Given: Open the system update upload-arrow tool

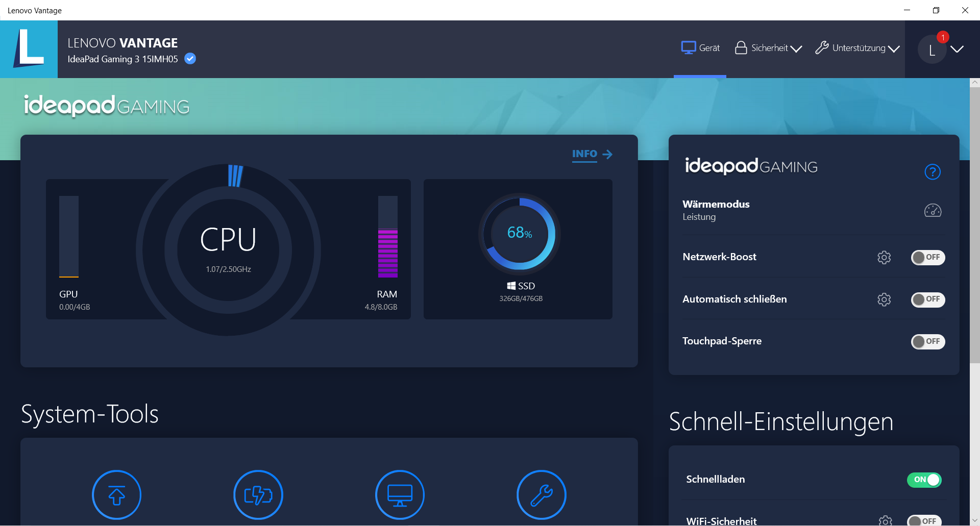Looking at the screenshot, I should point(116,495).
